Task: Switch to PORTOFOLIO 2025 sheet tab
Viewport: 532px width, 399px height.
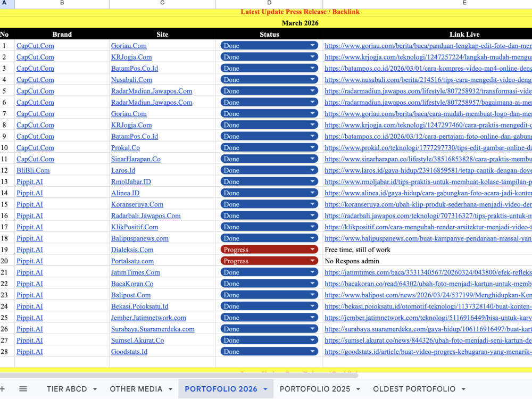Action: (315, 389)
